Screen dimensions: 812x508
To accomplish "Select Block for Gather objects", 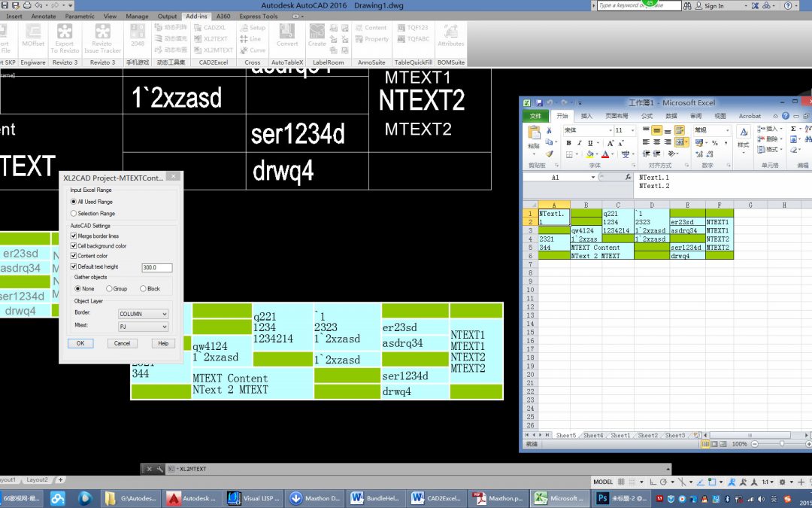I will pos(150,289).
